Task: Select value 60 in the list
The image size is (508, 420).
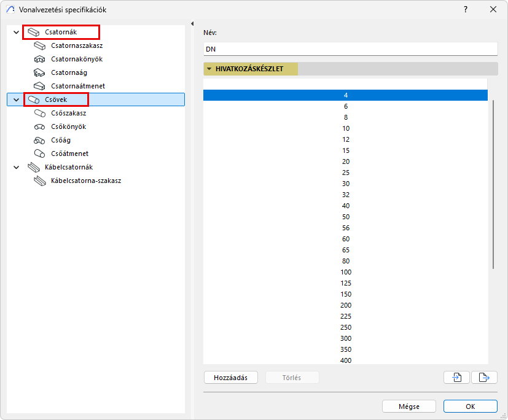Action: [x=345, y=239]
